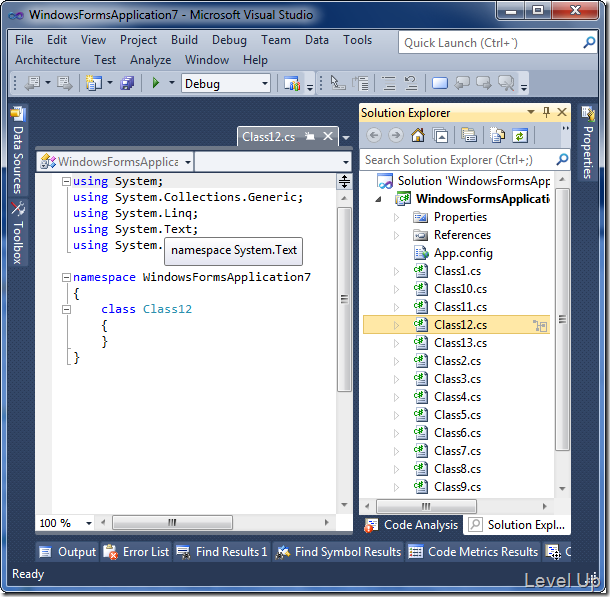Open the Data Sources side panel
Screen dimensions: 610x597
18,151
